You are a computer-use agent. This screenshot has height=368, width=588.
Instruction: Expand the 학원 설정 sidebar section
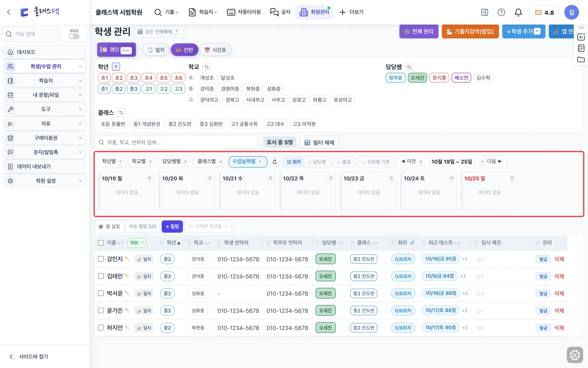point(45,181)
